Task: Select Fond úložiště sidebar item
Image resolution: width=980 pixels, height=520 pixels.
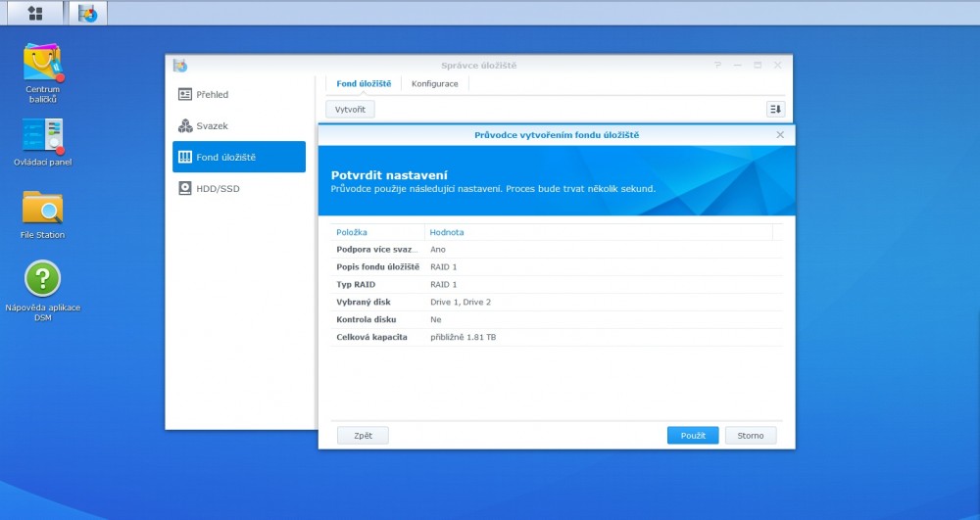Action: coord(238,158)
